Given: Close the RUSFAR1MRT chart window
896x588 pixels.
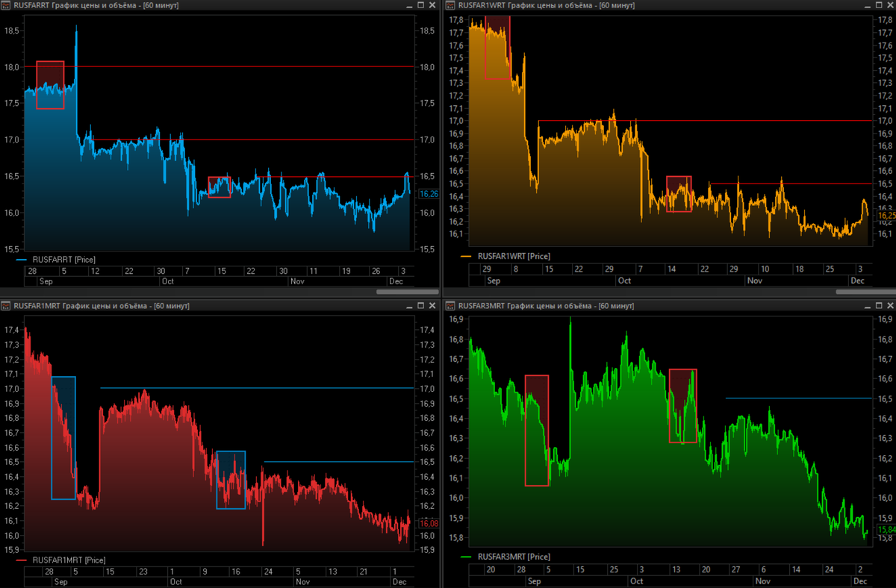Looking at the screenshot, I should [432, 305].
